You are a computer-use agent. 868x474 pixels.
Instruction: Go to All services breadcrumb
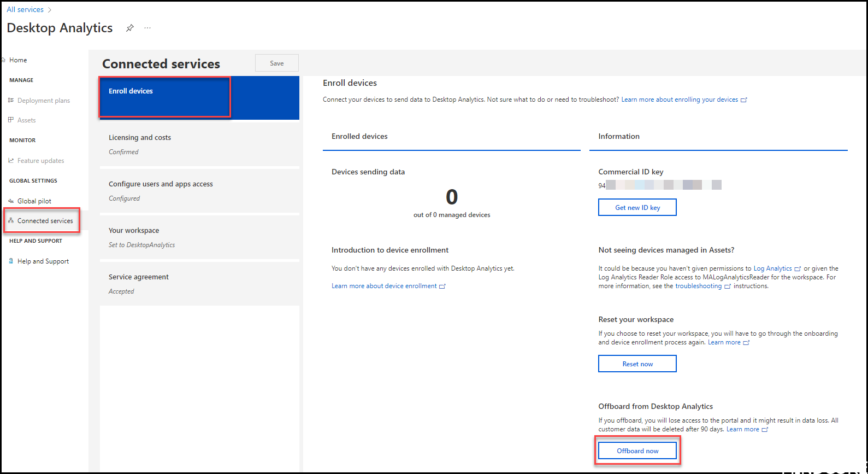click(25, 10)
